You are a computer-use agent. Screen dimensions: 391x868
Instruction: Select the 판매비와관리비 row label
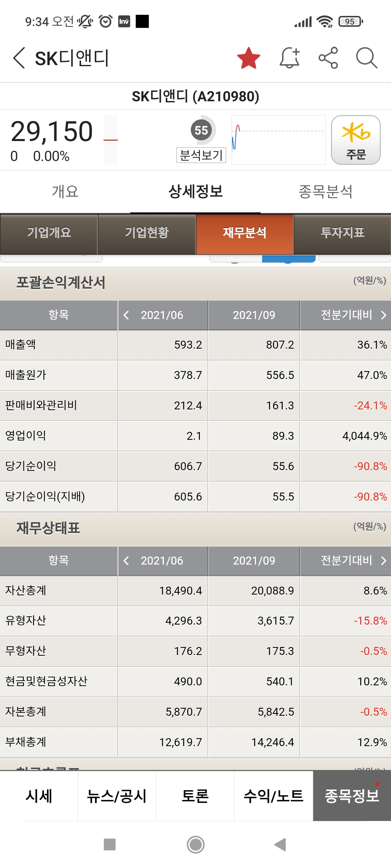tap(41, 405)
